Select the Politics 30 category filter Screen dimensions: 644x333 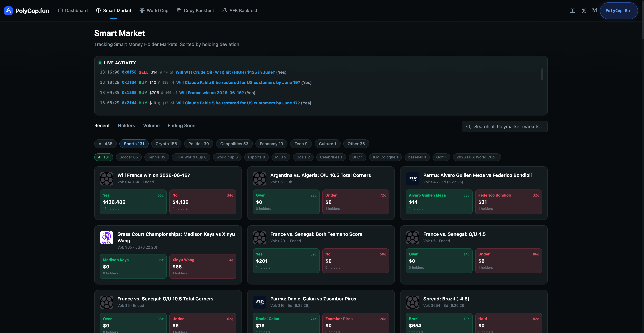coord(199,144)
